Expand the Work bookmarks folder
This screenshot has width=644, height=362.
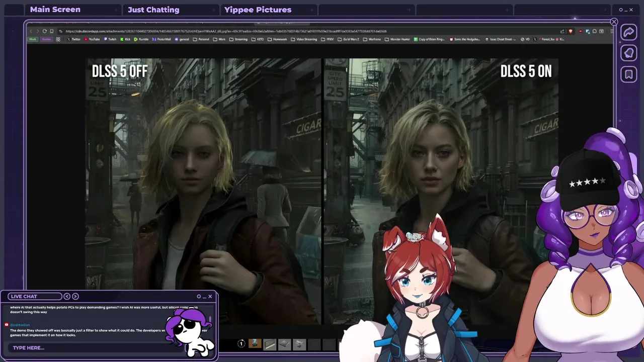point(219,39)
